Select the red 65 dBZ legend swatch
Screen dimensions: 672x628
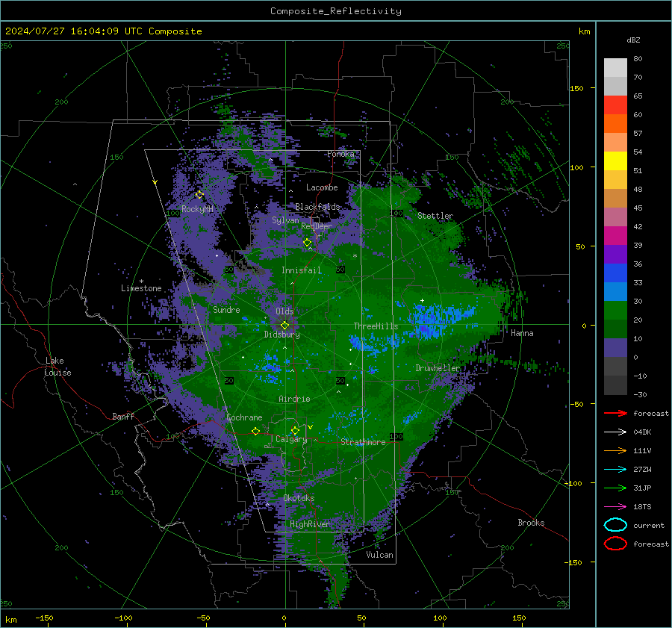click(x=615, y=105)
